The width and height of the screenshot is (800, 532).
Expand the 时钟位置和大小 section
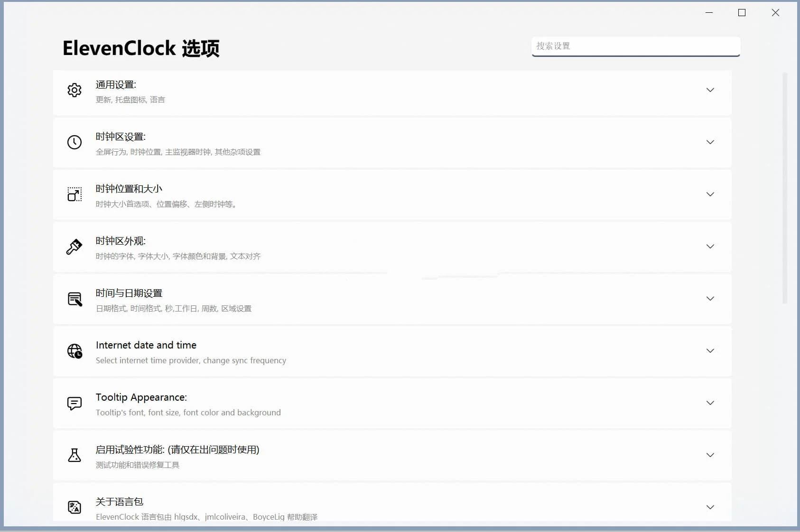click(710, 194)
